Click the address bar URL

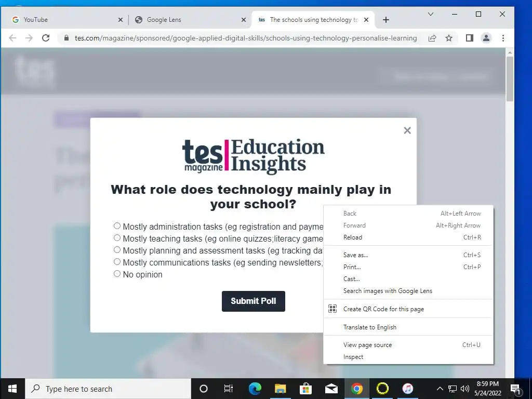tap(246, 38)
